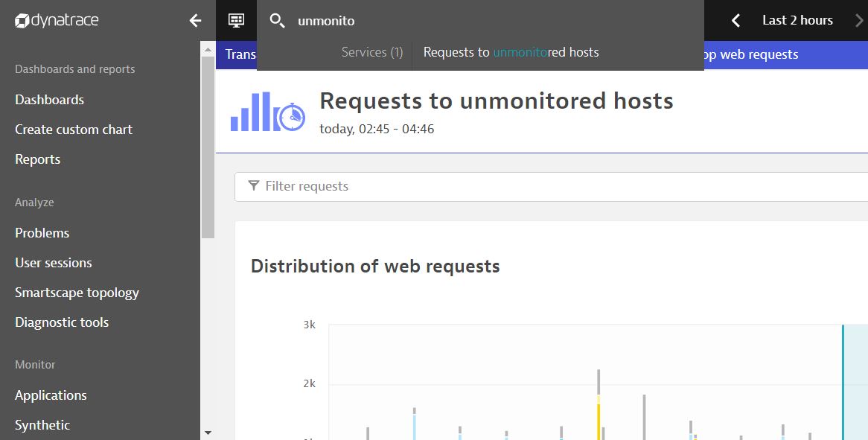The height and width of the screenshot is (440, 868).
Task: Open the dashboard monitor icon in the top bar
Action: [236, 20]
